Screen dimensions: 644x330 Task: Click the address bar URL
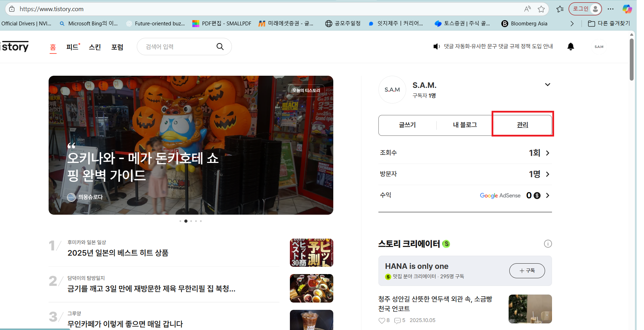click(x=52, y=9)
